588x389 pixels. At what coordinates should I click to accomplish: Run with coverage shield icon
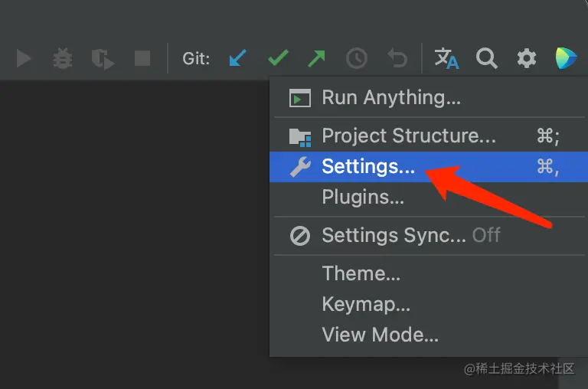(103, 59)
